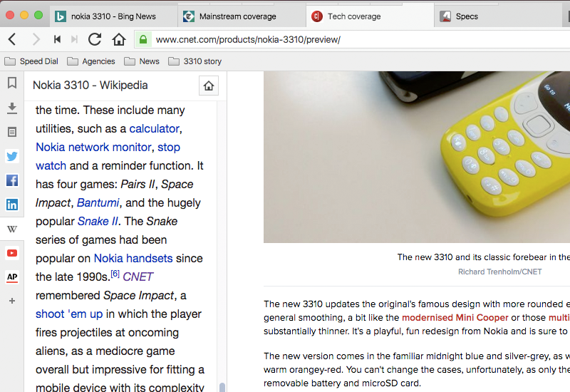The height and width of the screenshot is (392, 570).
Task: Open the CNET link in the Wikipedia panel
Action: click(x=138, y=277)
